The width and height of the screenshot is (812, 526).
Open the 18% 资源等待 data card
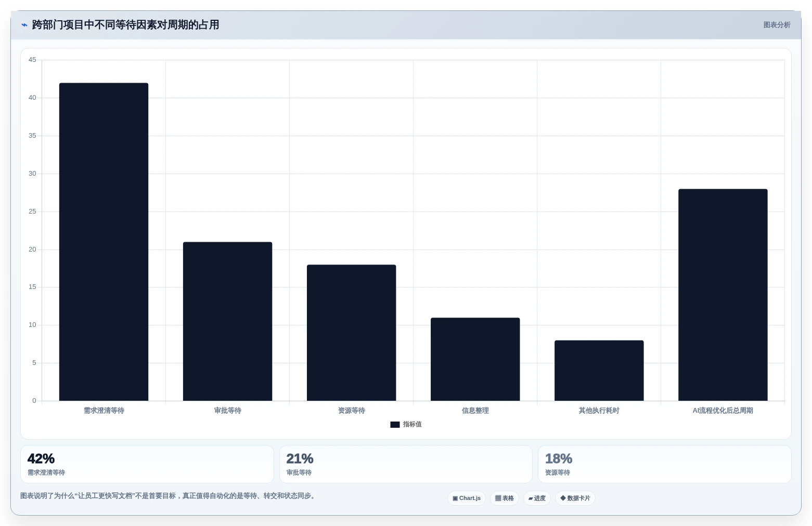[x=665, y=464]
